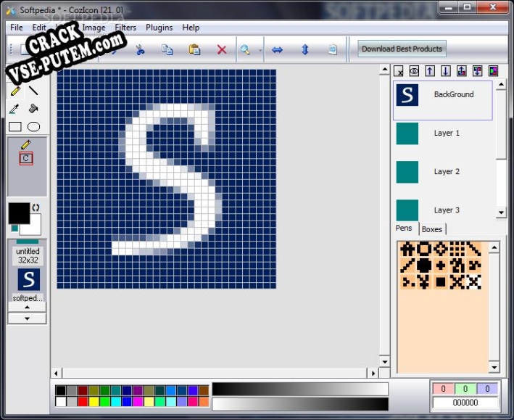This screenshot has height=420, width=514.
Task: Swap foreground and background colors
Action: pyautogui.click(x=36, y=207)
